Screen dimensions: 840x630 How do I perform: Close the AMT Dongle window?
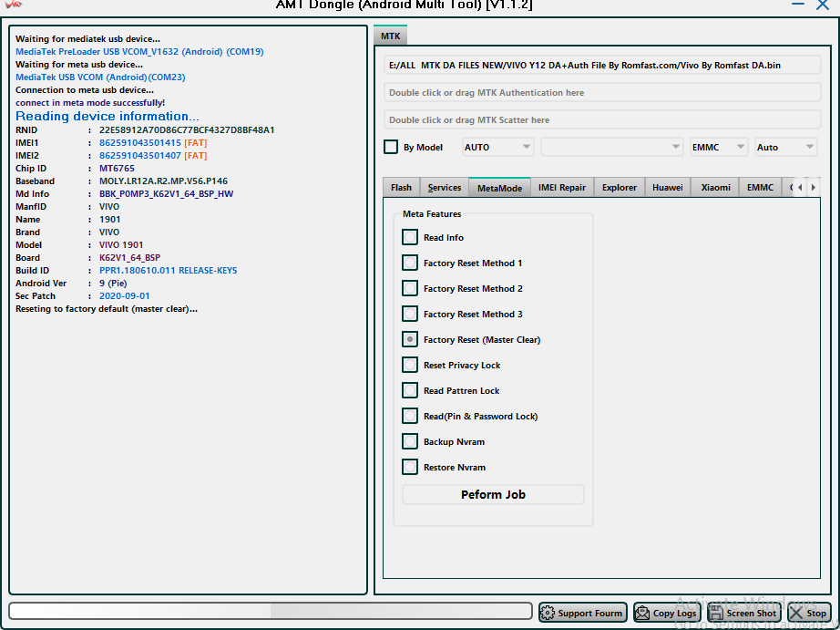(823, 5)
